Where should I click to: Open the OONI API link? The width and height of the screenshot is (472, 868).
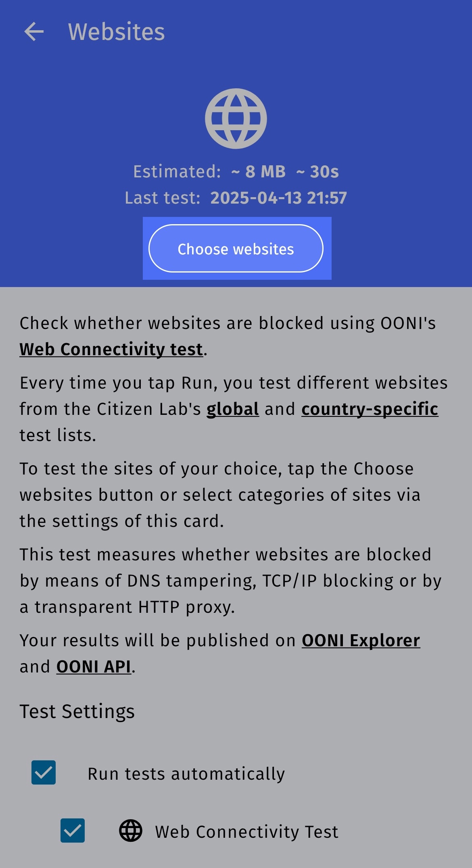[x=94, y=667]
